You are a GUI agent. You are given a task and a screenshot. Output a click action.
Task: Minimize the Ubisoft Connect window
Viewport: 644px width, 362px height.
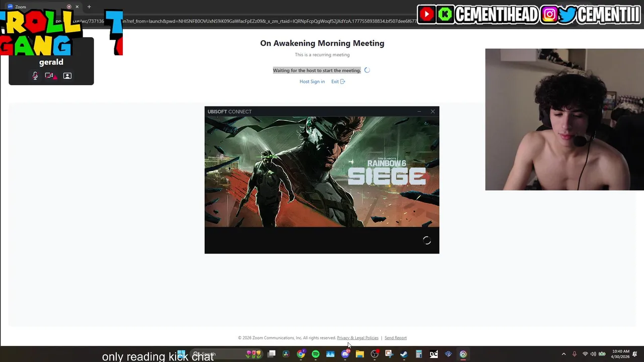coord(419,112)
